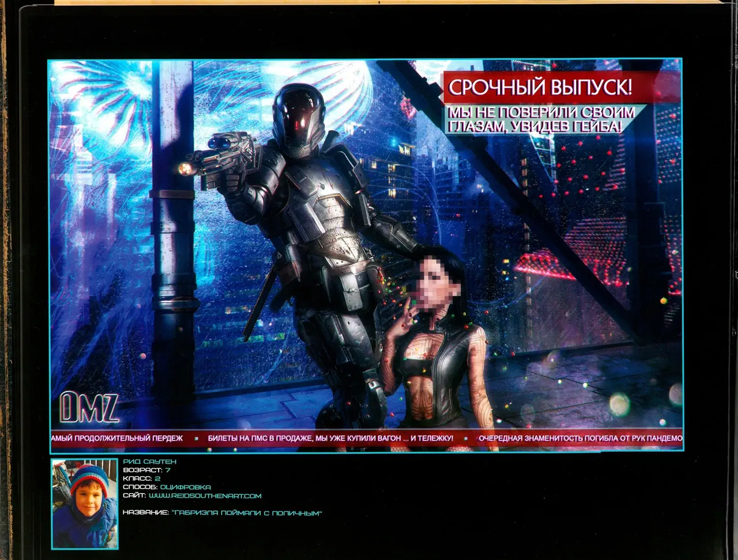Select the "МЫ НЕ ПОВЕРИЛИ СВОИМ ГЛАЗАМ" subheadline
The image size is (738, 560).
coord(541,119)
